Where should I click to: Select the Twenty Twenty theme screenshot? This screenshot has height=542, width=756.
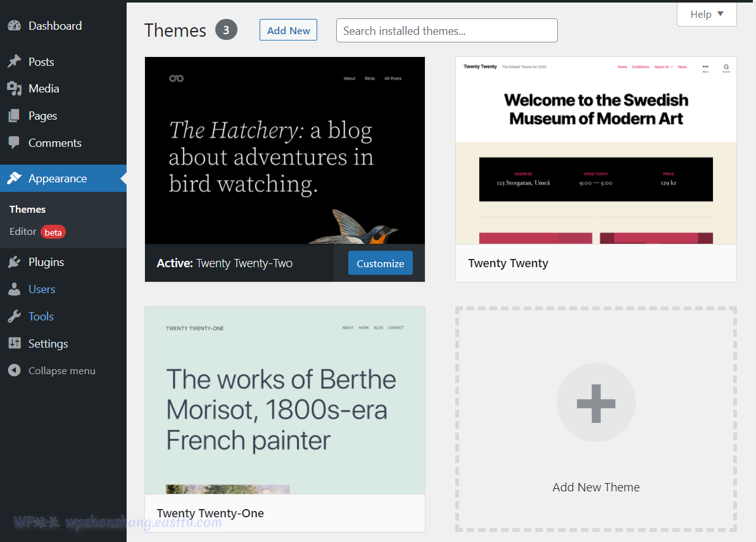[x=596, y=151]
